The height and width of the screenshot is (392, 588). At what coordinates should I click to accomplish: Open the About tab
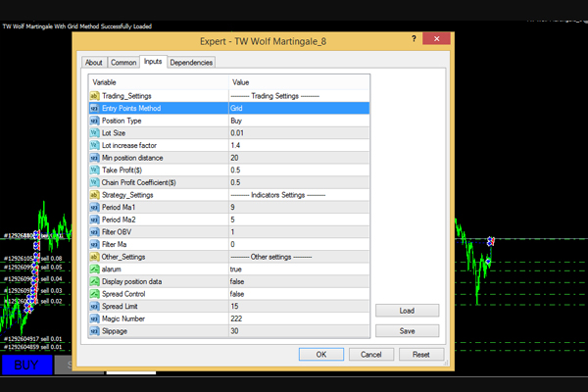(x=94, y=63)
